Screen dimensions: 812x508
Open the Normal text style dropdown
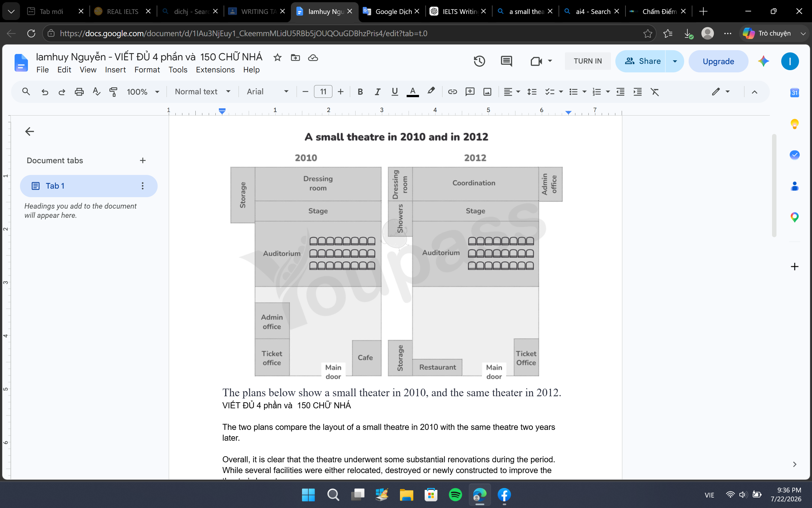point(203,92)
